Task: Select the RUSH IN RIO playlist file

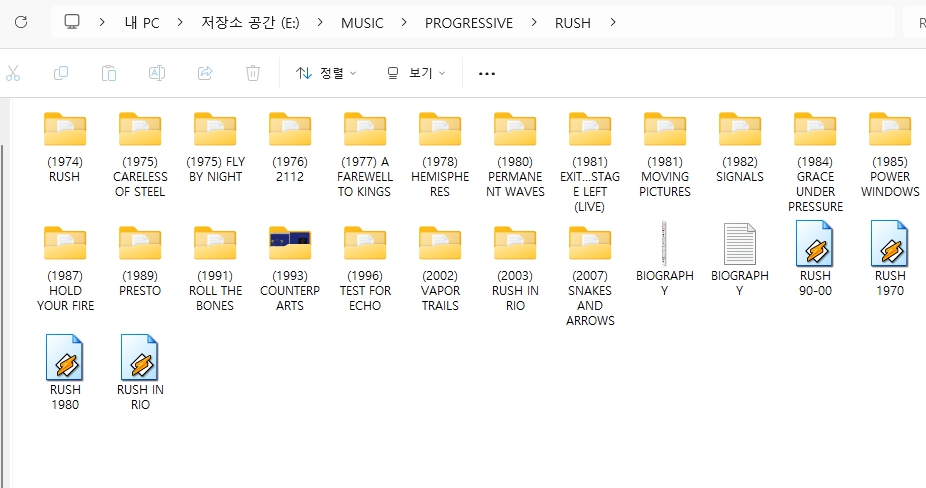Action: pyautogui.click(x=140, y=358)
